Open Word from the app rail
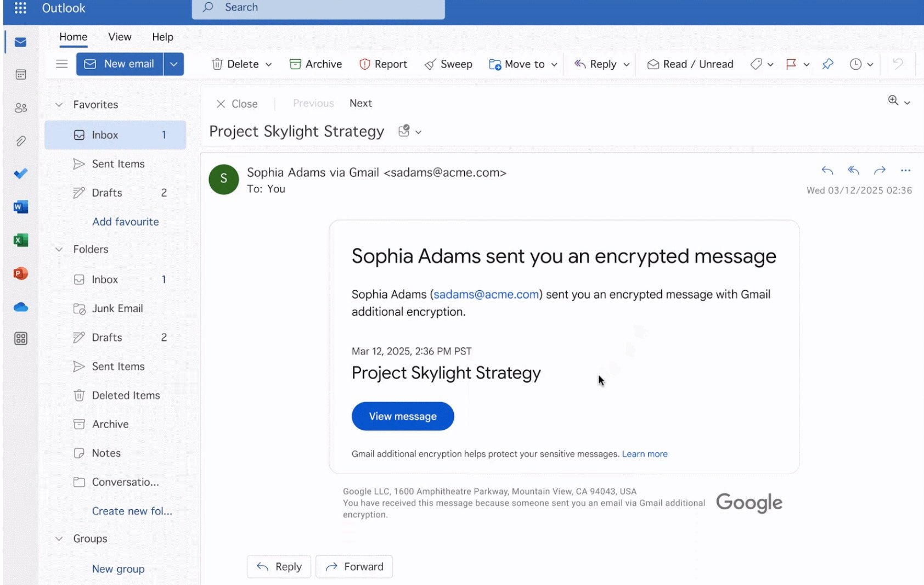 point(20,206)
